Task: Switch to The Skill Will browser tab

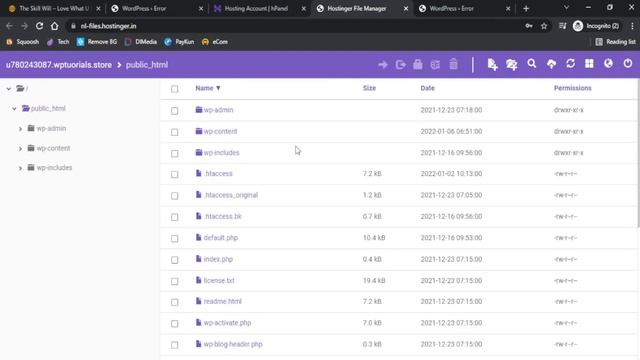Action: [x=53, y=9]
